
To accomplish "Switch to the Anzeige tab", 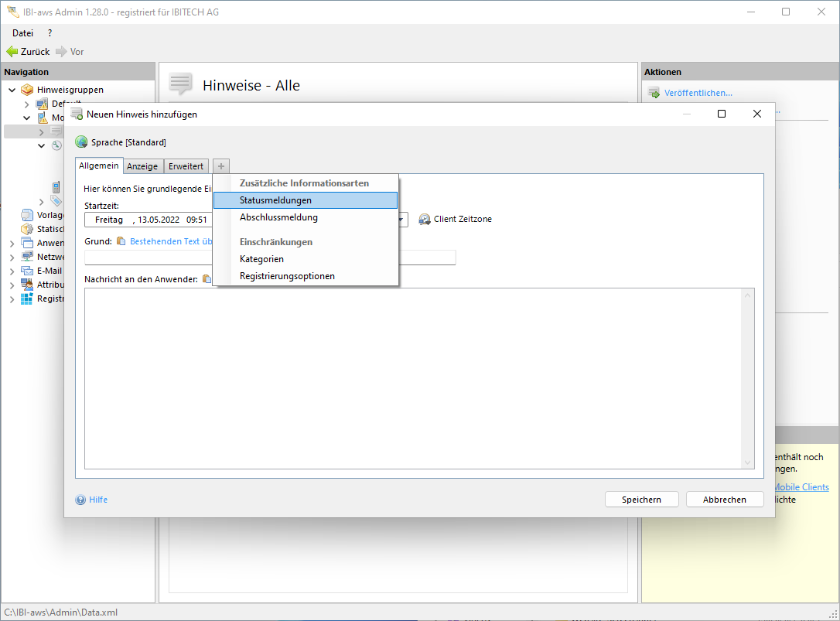I will (x=142, y=166).
